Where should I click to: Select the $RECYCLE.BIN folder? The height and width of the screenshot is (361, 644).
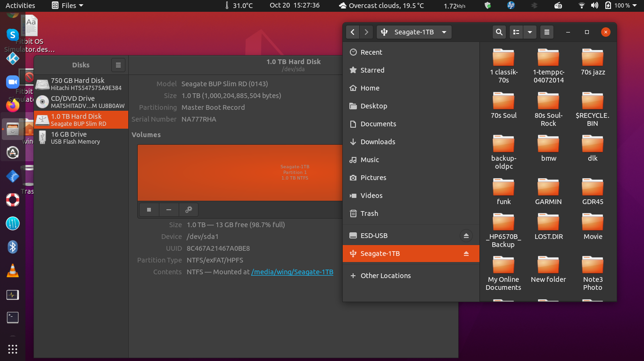(593, 109)
